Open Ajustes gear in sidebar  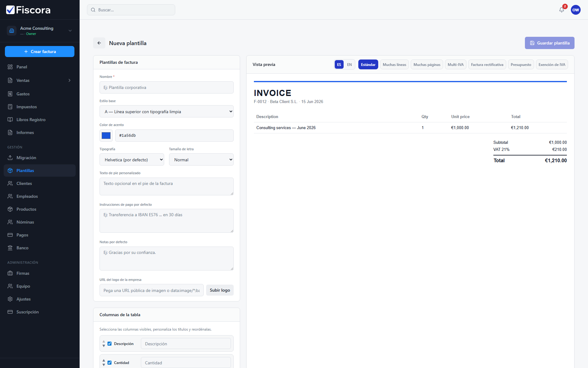10,299
